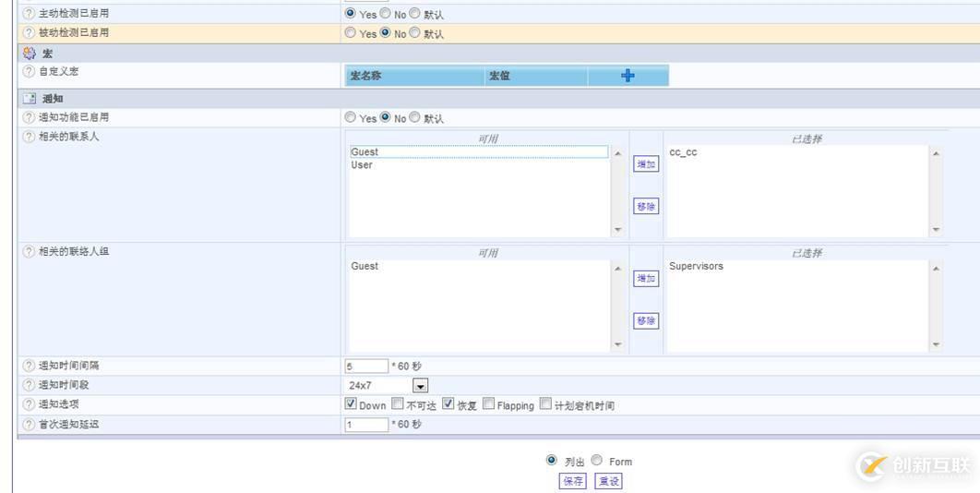
Task: Select No for 主动检测已启用
Action: (x=385, y=13)
